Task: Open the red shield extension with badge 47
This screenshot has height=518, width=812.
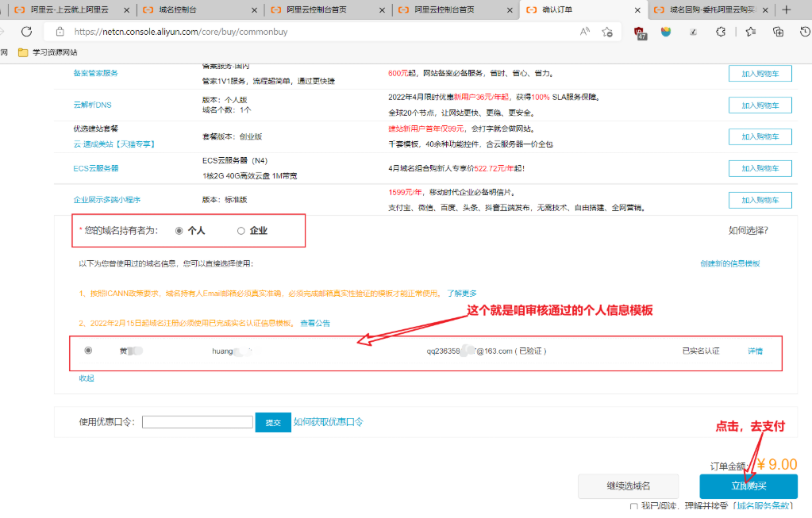Action: click(x=640, y=33)
